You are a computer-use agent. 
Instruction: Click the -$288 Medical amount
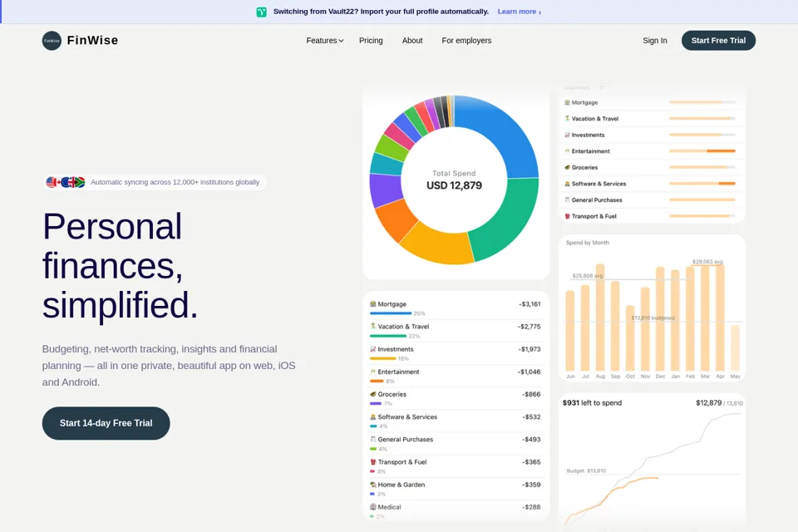tap(531, 507)
